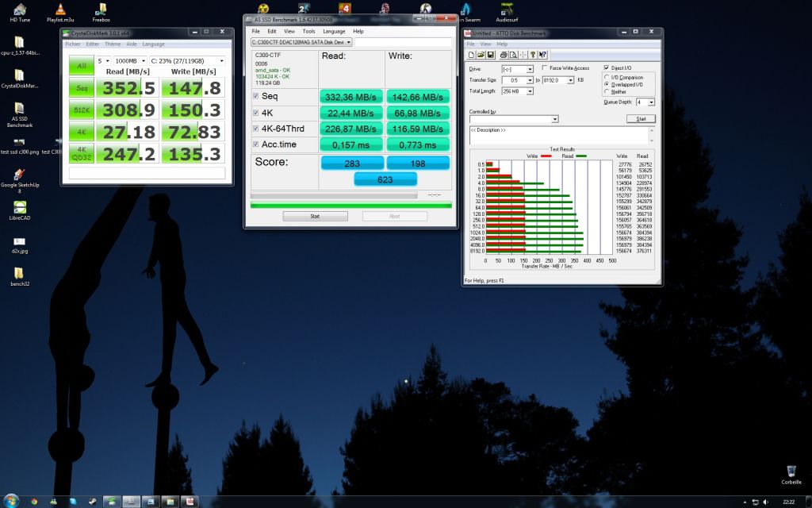Open the Playlist.m3u VLC desktop icon
This screenshot has height=508, width=812.
point(60,13)
